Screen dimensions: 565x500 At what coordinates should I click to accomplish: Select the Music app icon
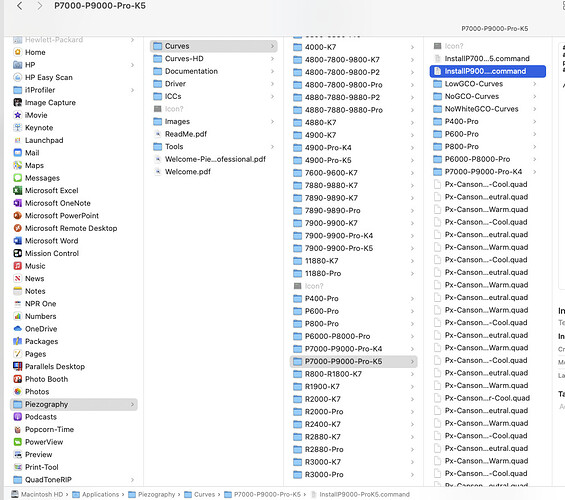17,266
